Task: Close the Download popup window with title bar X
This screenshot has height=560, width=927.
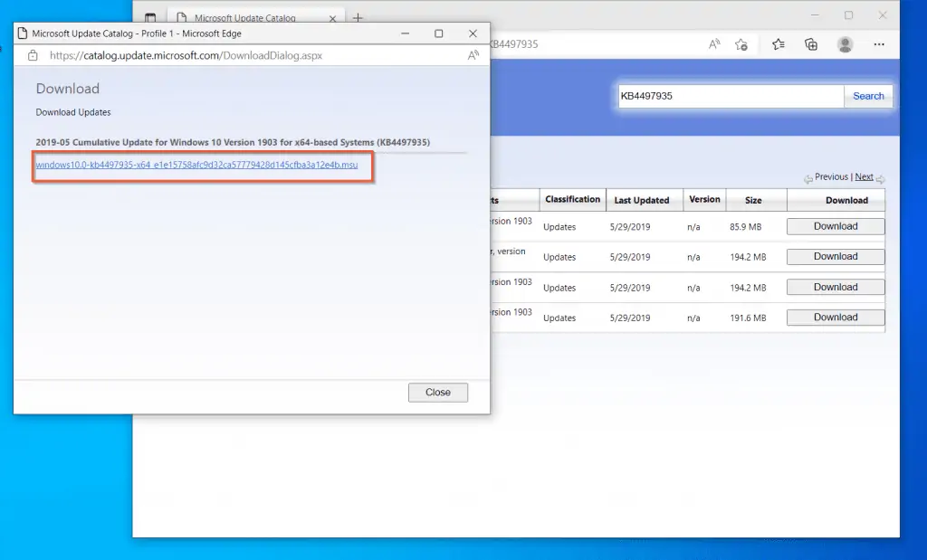Action: pyautogui.click(x=473, y=33)
